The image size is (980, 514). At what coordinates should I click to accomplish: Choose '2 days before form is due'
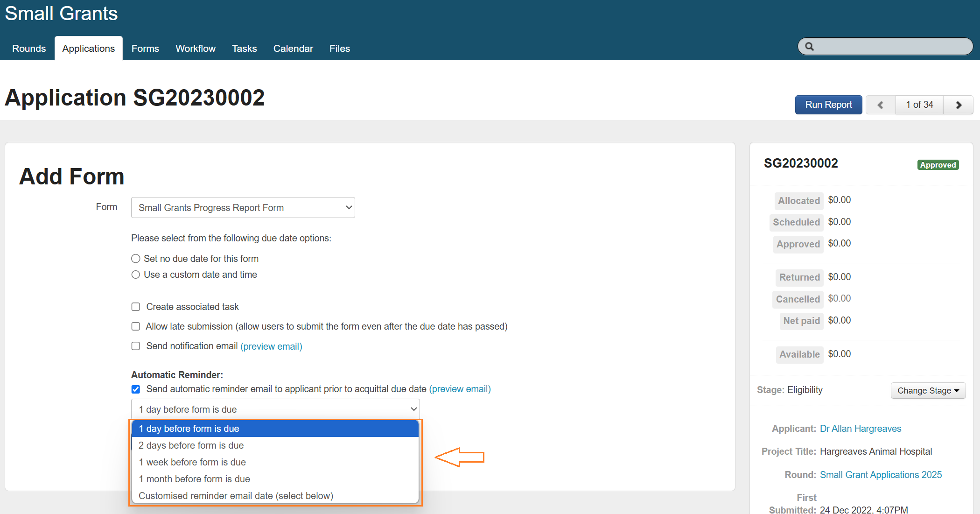pos(191,445)
